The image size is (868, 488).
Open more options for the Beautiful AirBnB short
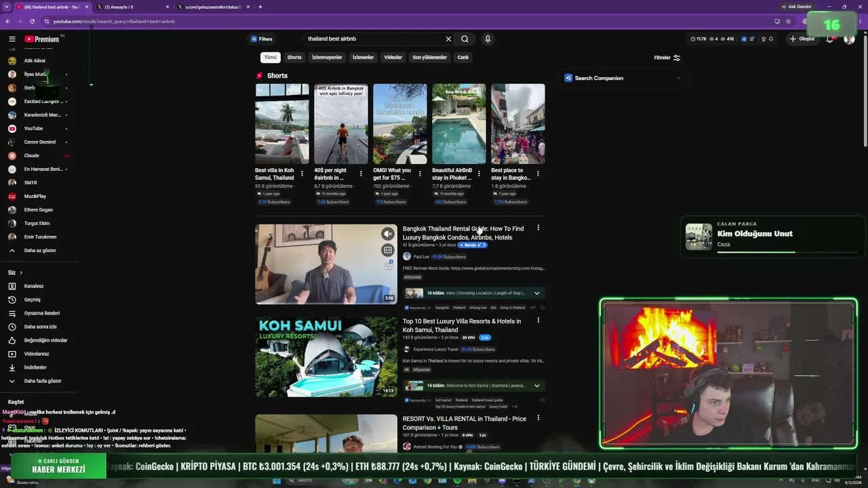(x=479, y=174)
